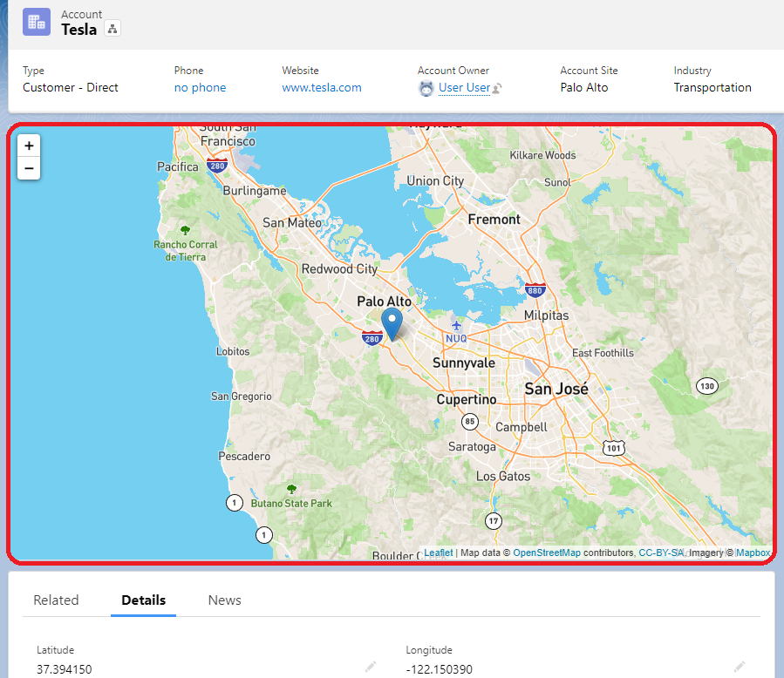Image resolution: width=784 pixels, height=678 pixels.
Task: Click the Transportation industry value
Action: [x=712, y=87]
